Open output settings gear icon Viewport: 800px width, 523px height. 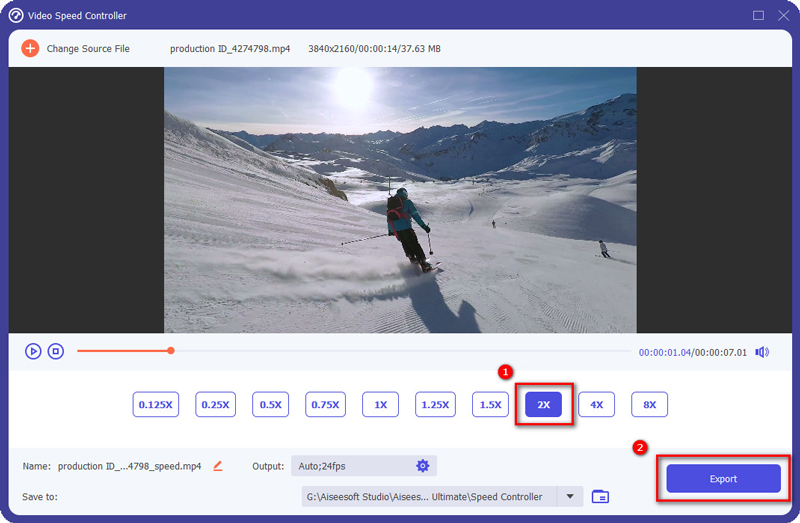coord(422,466)
